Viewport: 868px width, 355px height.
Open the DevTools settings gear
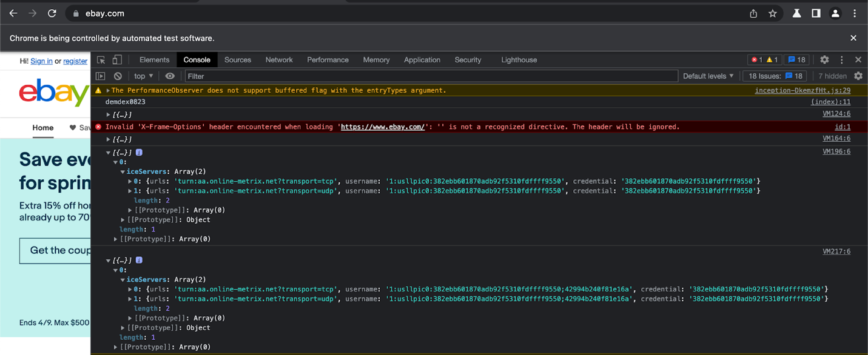pos(824,60)
